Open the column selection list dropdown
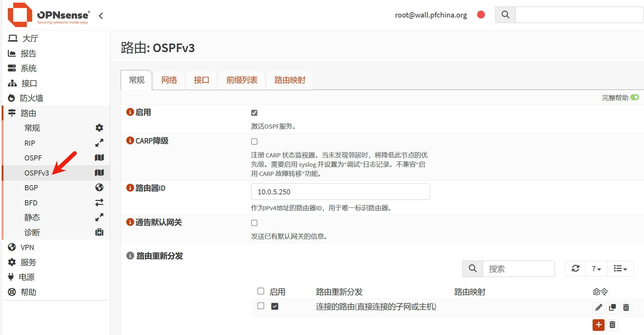The width and height of the screenshot is (644, 335). (620, 268)
